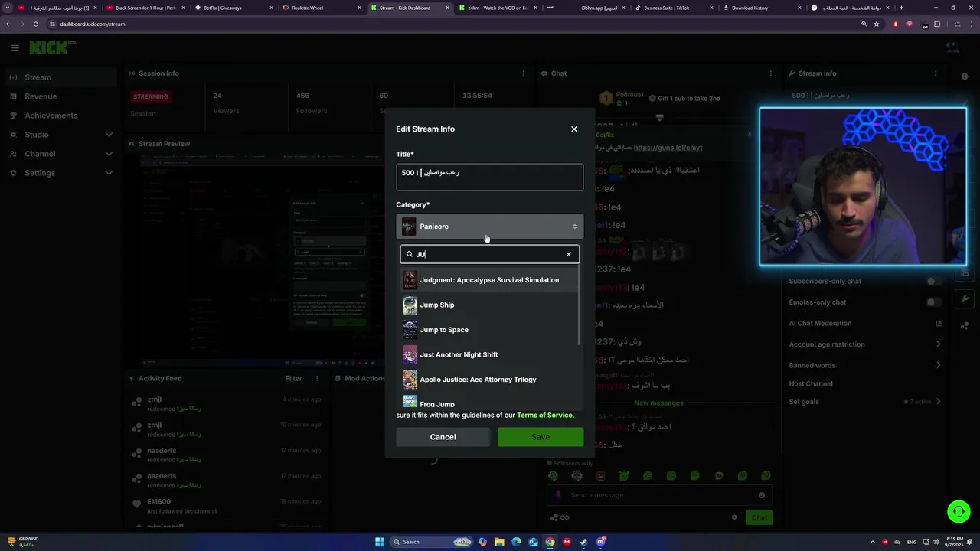Clear the category search text
Image resolution: width=980 pixels, height=551 pixels.
[x=568, y=254]
